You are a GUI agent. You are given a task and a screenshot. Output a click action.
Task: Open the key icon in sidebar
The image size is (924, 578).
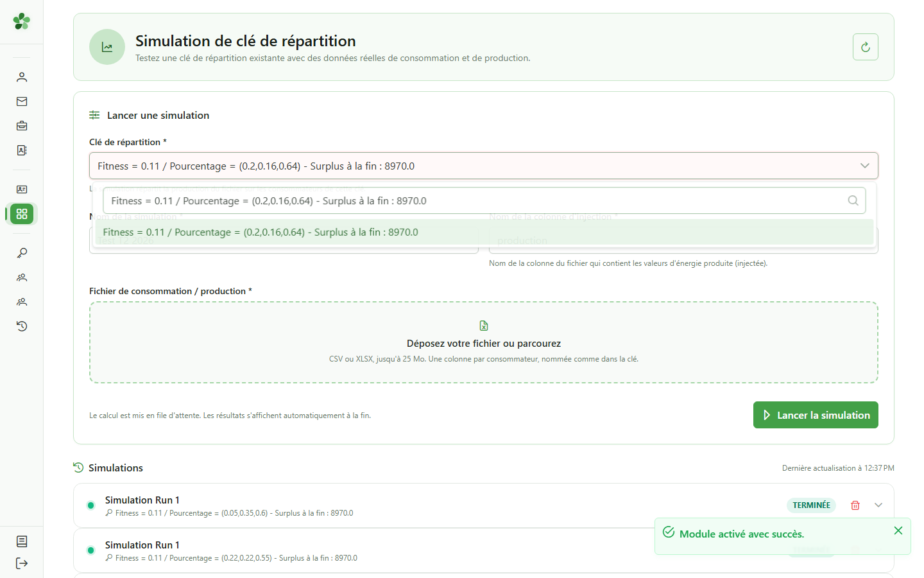point(22,253)
